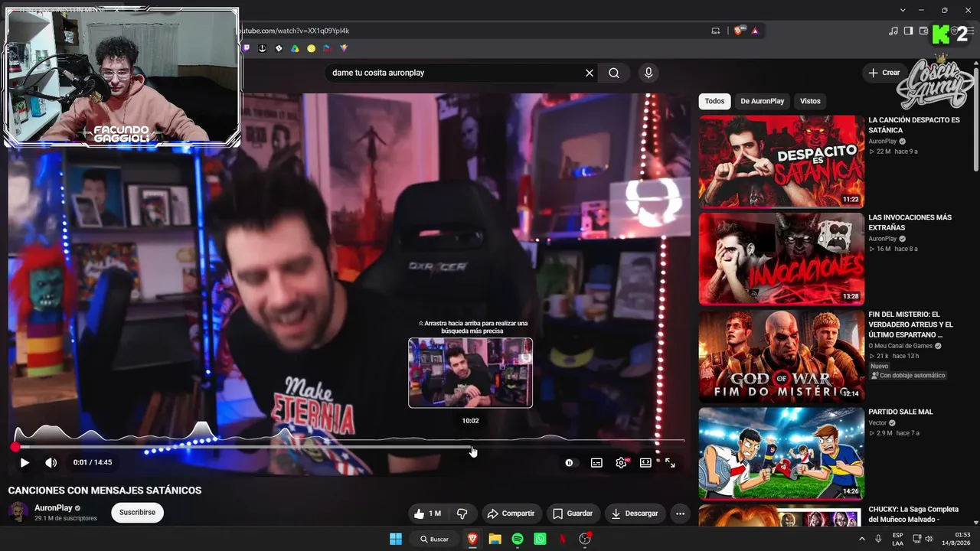This screenshot has height=551, width=980.
Task: Select the Vistos filter chip
Action: 810,101
